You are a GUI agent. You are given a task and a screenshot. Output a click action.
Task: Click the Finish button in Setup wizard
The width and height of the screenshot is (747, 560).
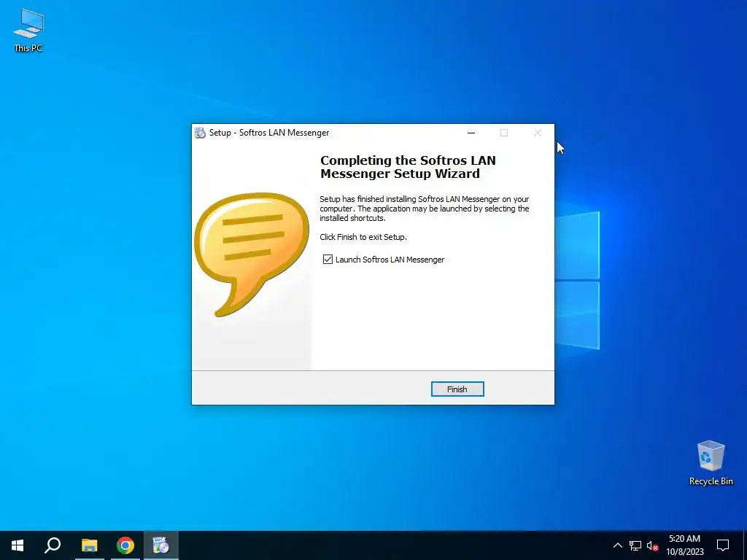(x=457, y=389)
